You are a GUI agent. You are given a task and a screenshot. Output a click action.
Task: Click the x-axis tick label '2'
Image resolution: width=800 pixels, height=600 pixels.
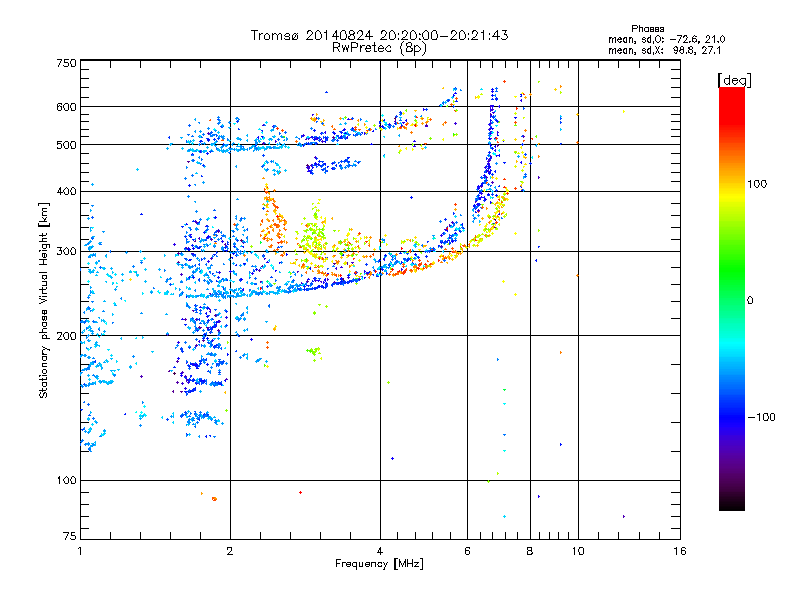pyautogui.click(x=230, y=551)
